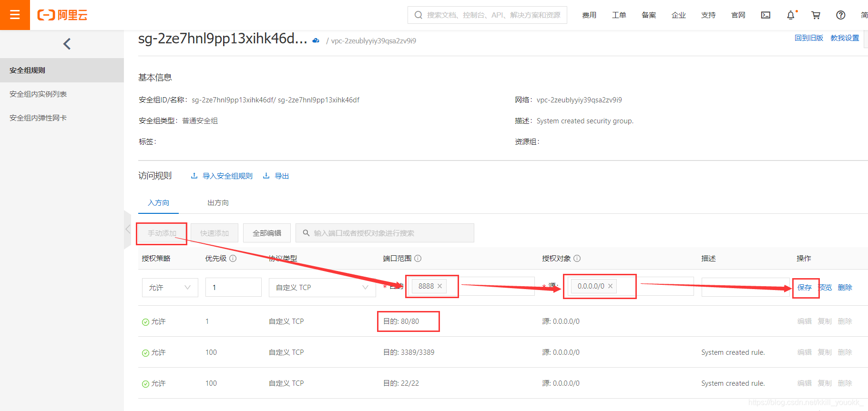868x411 pixels.
Task: Save the new rule with 保存
Action: click(805, 287)
